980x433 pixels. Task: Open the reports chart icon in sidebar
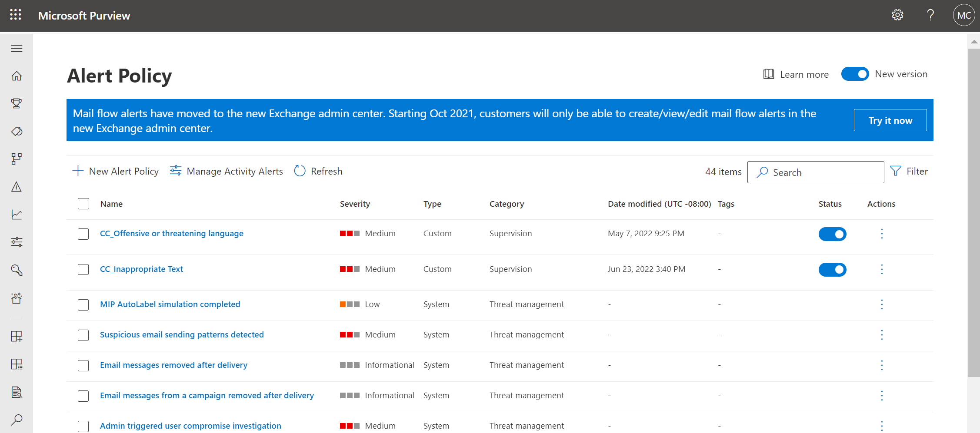[17, 215]
